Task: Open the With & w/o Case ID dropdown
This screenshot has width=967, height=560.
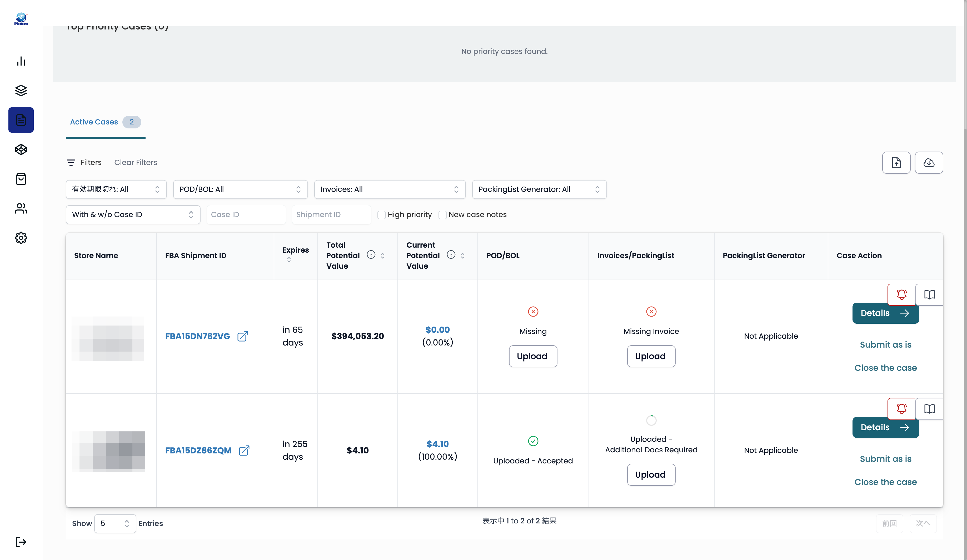Action: 133,215
